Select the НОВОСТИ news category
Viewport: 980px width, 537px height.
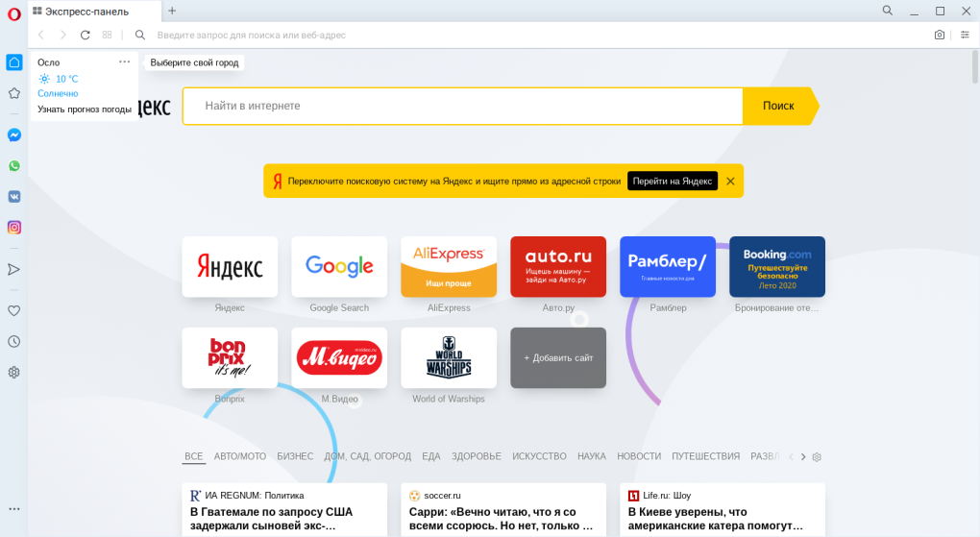point(639,456)
